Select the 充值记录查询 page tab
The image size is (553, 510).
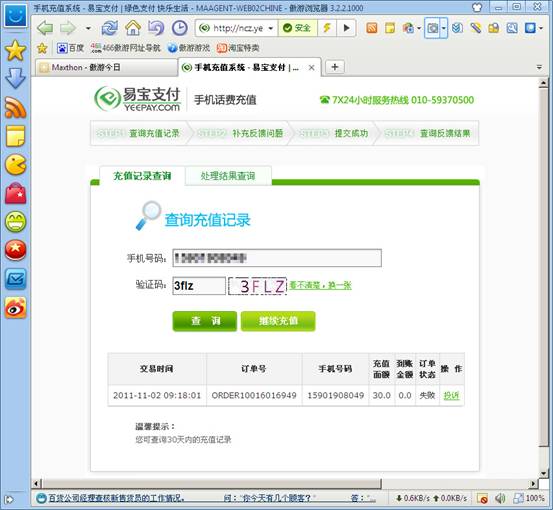pos(142,175)
